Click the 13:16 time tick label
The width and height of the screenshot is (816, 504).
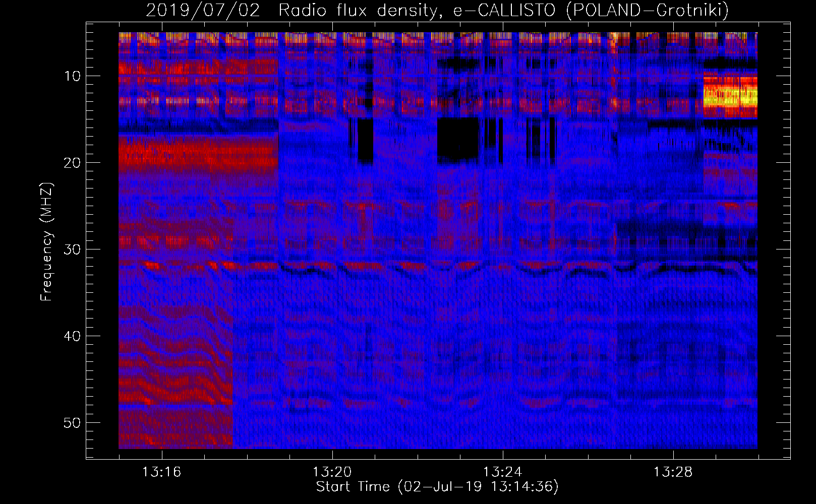(161, 472)
